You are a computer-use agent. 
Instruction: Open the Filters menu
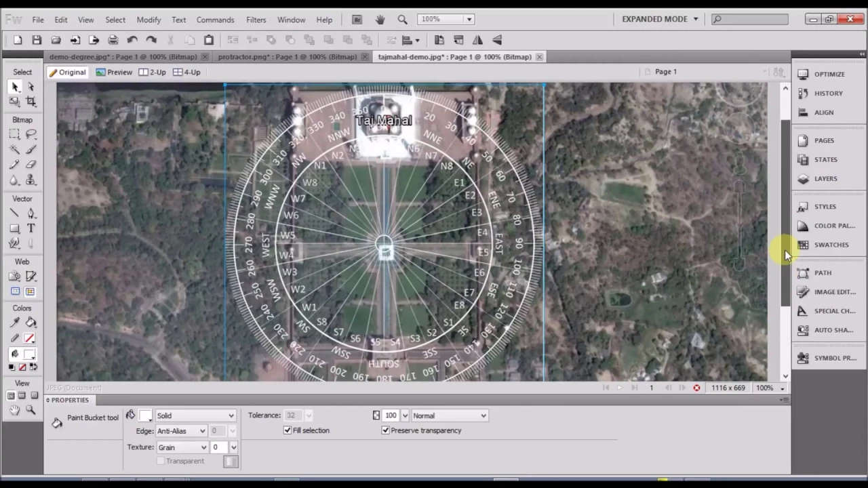[x=256, y=20]
